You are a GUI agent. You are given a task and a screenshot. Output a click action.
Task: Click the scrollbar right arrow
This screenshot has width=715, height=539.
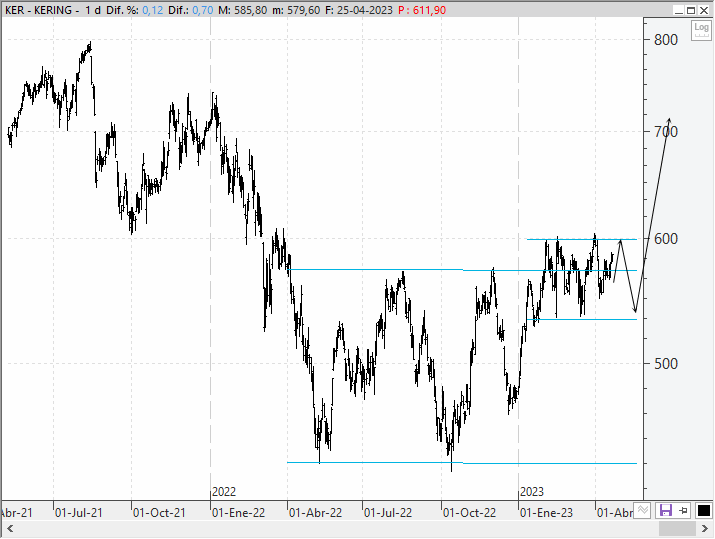tap(705, 529)
